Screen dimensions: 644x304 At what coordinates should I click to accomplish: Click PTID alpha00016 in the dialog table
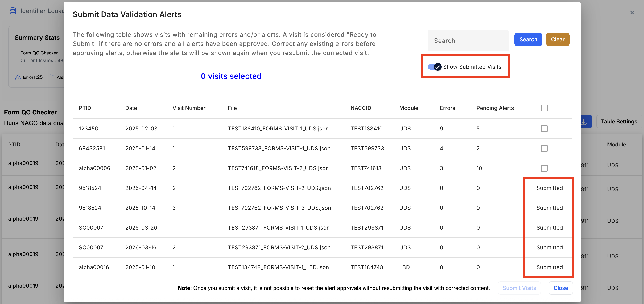click(x=94, y=267)
